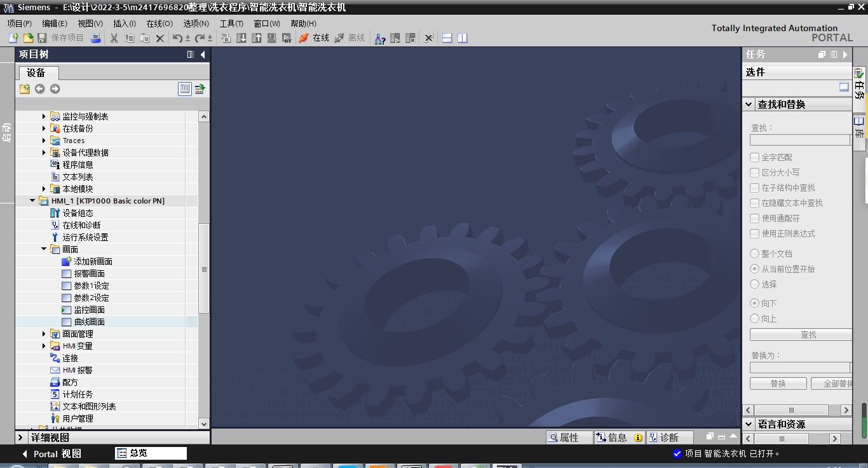Expand the HMI 变量 tree node
Image resolution: width=868 pixels, height=468 pixels.
pyautogui.click(x=44, y=346)
